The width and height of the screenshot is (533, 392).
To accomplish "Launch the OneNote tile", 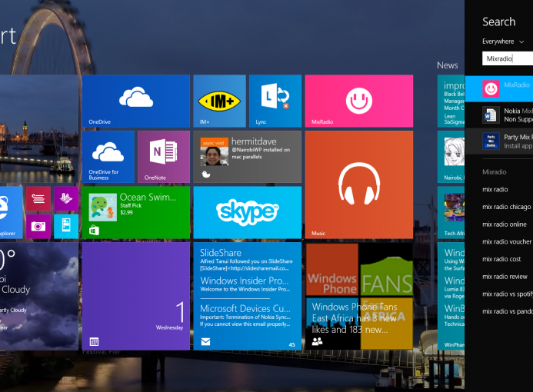I will (x=164, y=157).
